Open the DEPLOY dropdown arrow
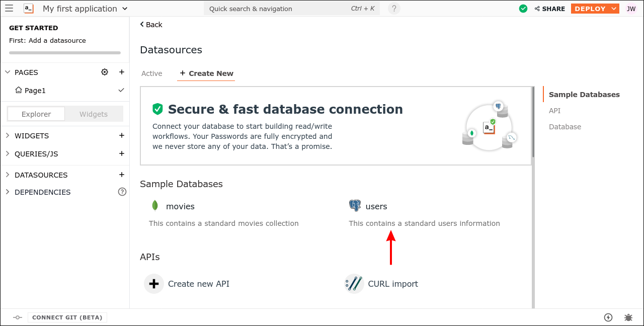Image resolution: width=644 pixels, height=326 pixels. point(613,9)
